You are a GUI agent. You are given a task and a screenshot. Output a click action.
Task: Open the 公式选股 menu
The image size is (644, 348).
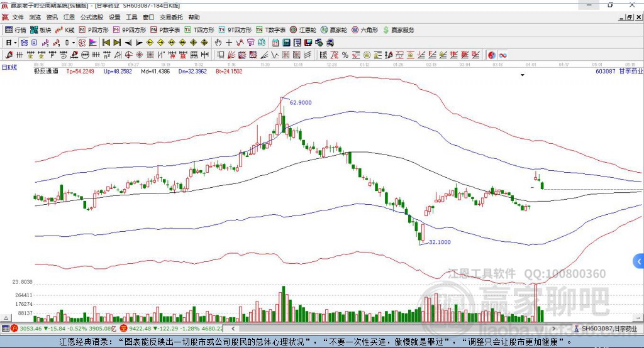92,17
